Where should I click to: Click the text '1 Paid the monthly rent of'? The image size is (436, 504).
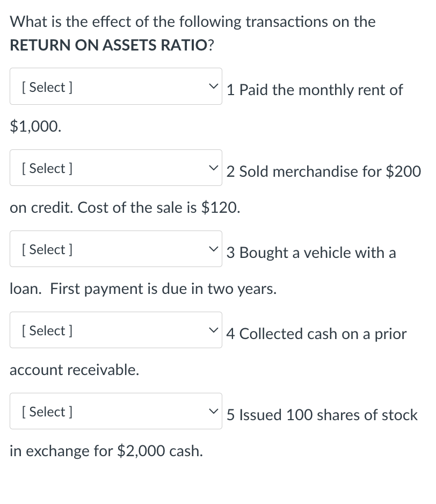(314, 90)
